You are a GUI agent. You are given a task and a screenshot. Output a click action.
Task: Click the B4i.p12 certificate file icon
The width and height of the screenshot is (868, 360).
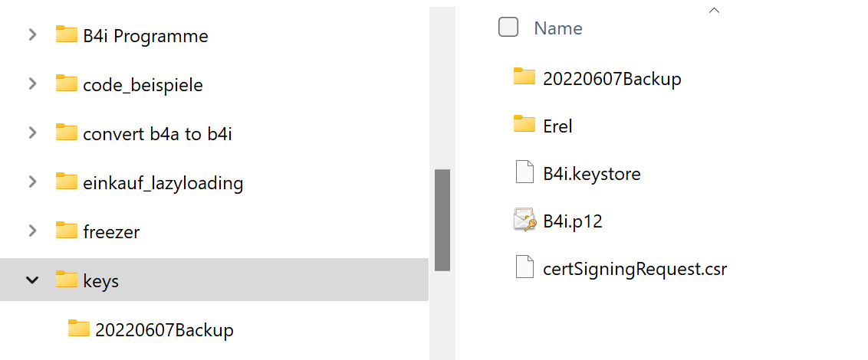(x=524, y=221)
